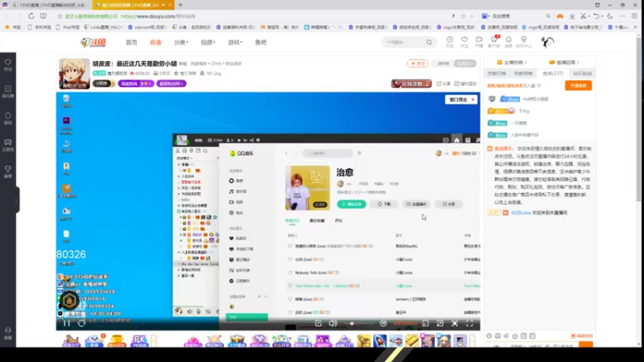Toggle danmaku settings icon in player bar
The image size is (644, 362).
pyautogui.click(x=383, y=323)
